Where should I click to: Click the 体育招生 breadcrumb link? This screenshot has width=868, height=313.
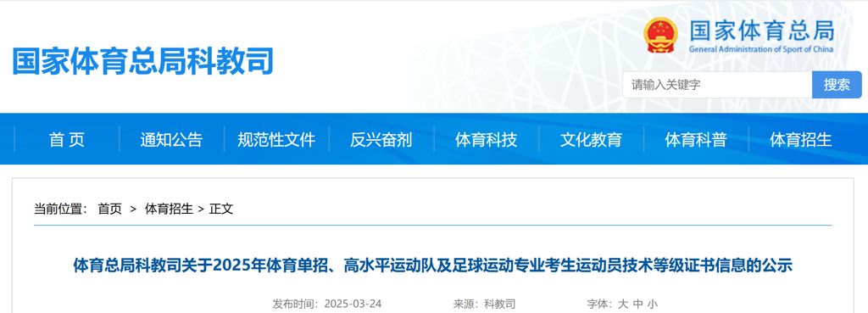[x=169, y=209]
